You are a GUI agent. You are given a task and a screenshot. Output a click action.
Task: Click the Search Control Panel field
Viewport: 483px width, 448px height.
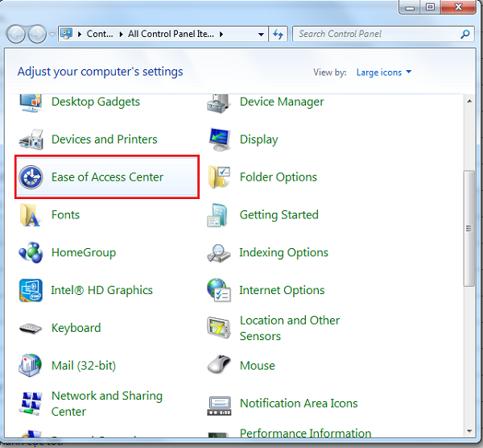[x=375, y=35]
